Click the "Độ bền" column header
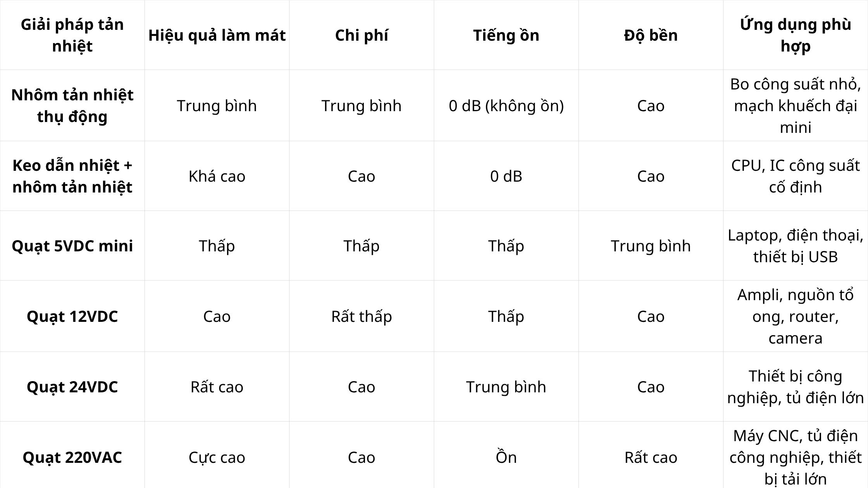This screenshot has height=488, width=868. click(651, 35)
